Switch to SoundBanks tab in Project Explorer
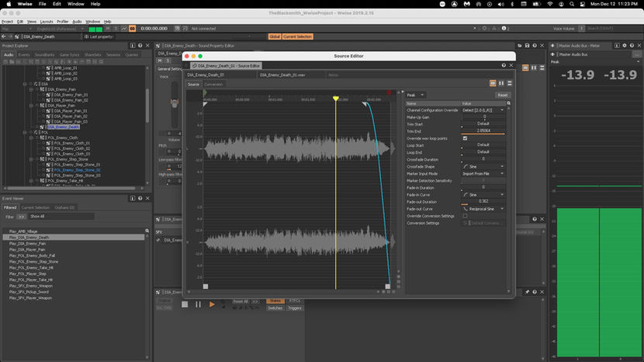The width and height of the screenshot is (644, 362). click(x=44, y=54)
